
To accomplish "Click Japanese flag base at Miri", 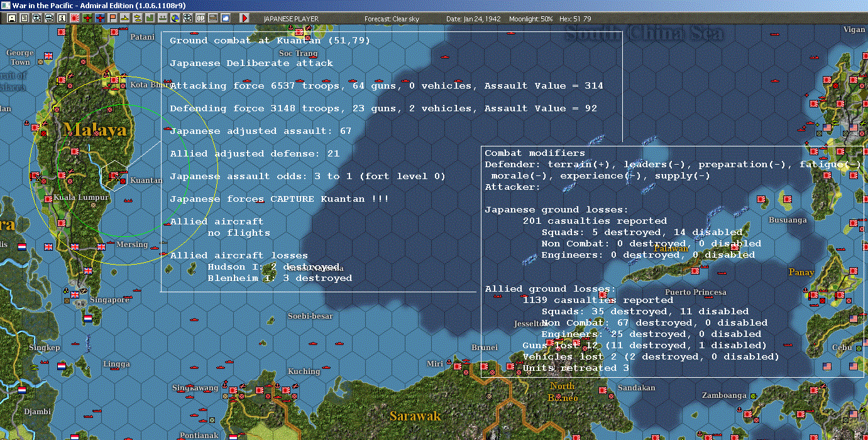I will (x=458, y=365).
